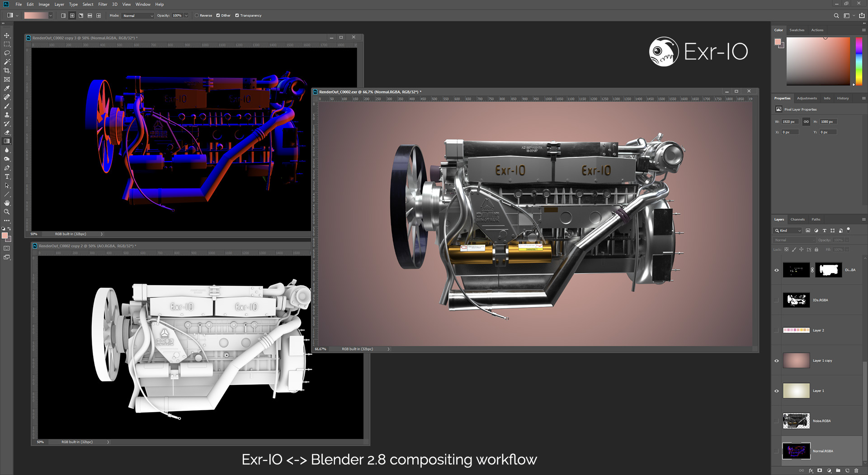Screen dimensions: 868x475
Task: Show the IDs.RGBA layer visibility
Action: [x=777, y=300]
